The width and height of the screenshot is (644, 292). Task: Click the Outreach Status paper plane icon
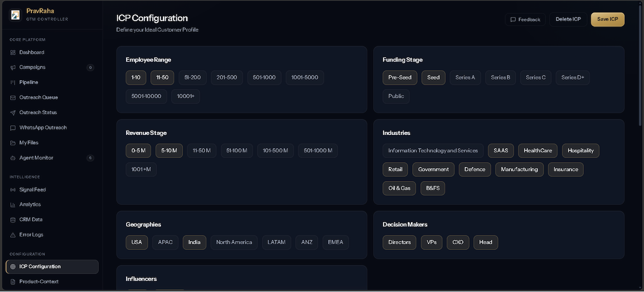13,112
